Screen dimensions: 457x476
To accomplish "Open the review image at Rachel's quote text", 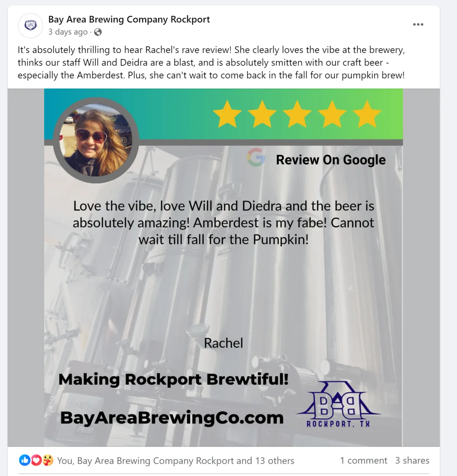I will [x=224, y=223].
